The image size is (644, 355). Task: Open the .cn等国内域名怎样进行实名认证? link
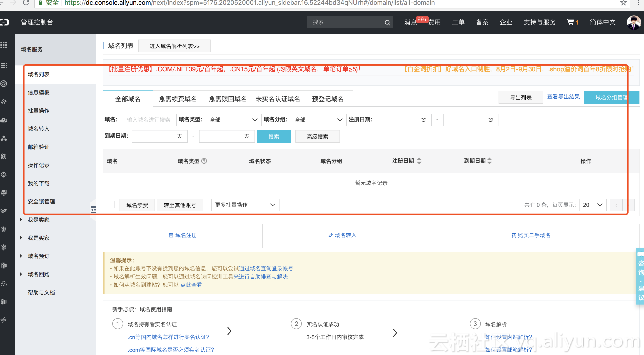pos(169,337)
